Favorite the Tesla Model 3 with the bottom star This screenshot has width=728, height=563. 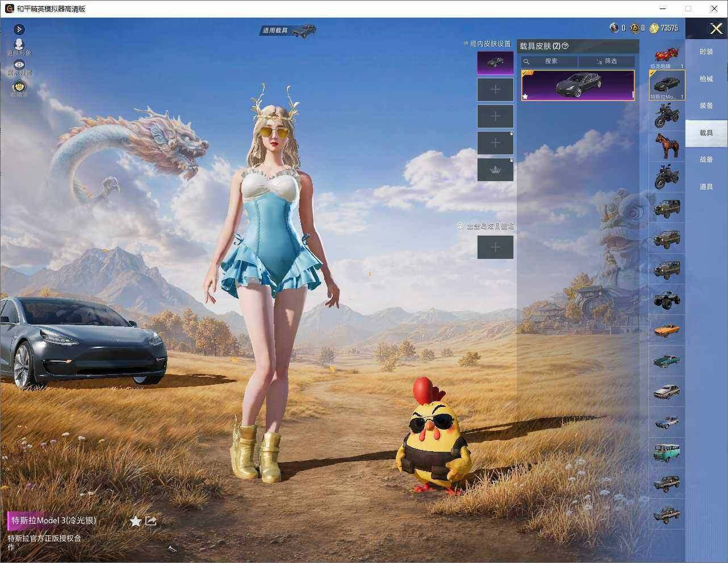point(135,521)
